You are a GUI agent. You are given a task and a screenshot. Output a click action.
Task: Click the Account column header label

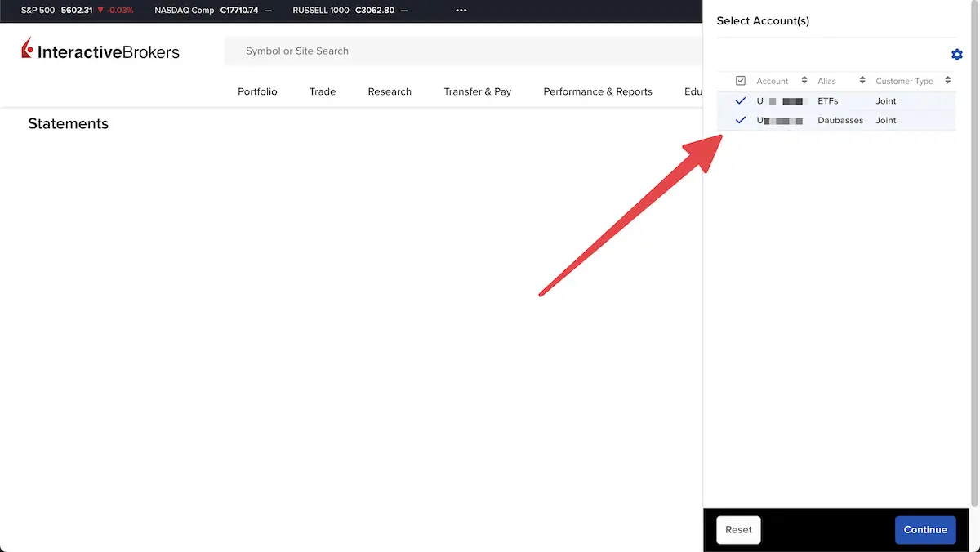tap(773, 81)
